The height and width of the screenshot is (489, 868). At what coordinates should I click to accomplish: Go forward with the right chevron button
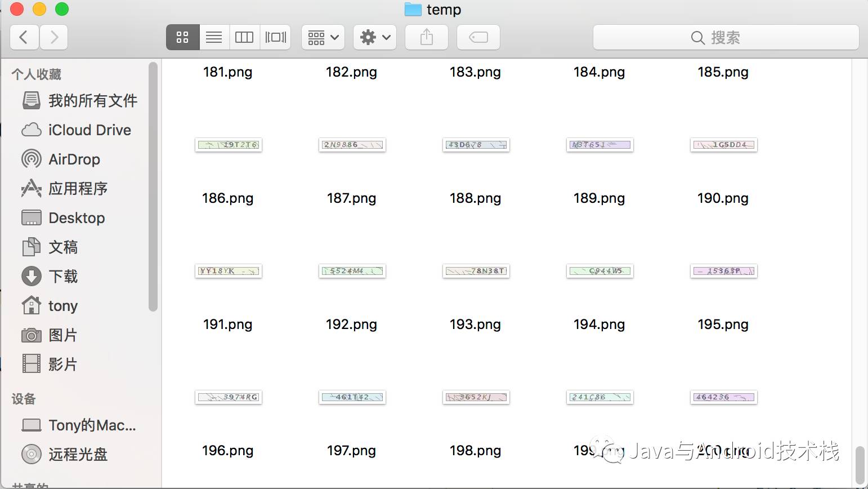click(x=54, y=38)
